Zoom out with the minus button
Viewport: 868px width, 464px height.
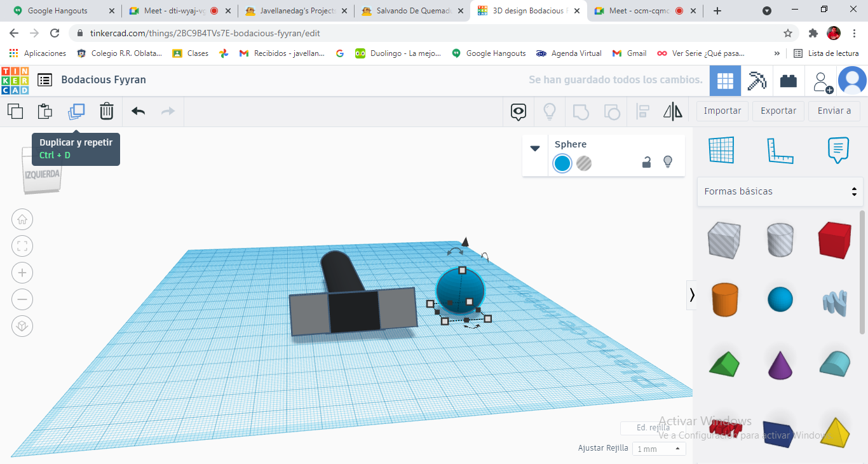pyautogui.click(x=22, y=299)
